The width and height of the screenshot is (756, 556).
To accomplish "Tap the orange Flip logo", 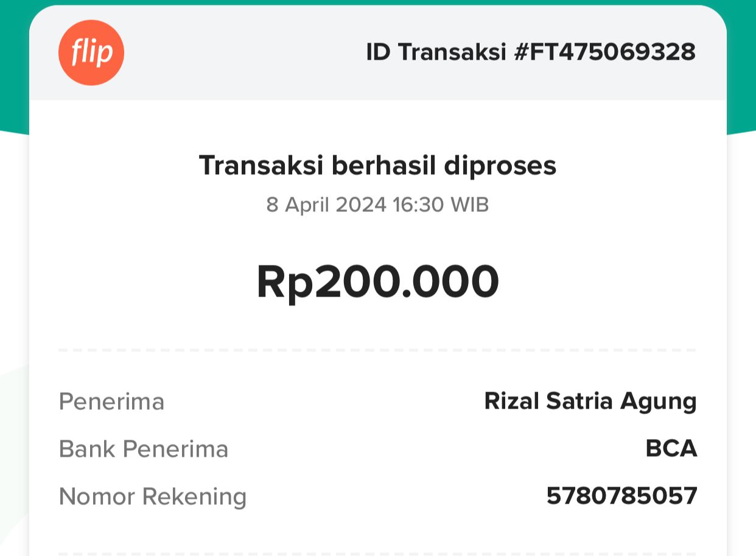I will tap(91, 52).
